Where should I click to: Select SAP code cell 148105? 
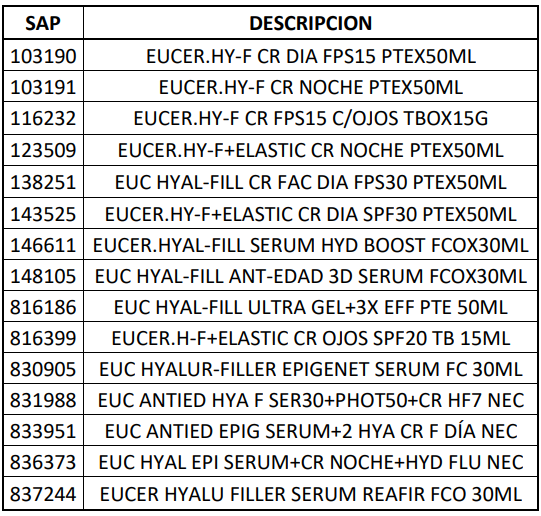(x=43, y=276)
